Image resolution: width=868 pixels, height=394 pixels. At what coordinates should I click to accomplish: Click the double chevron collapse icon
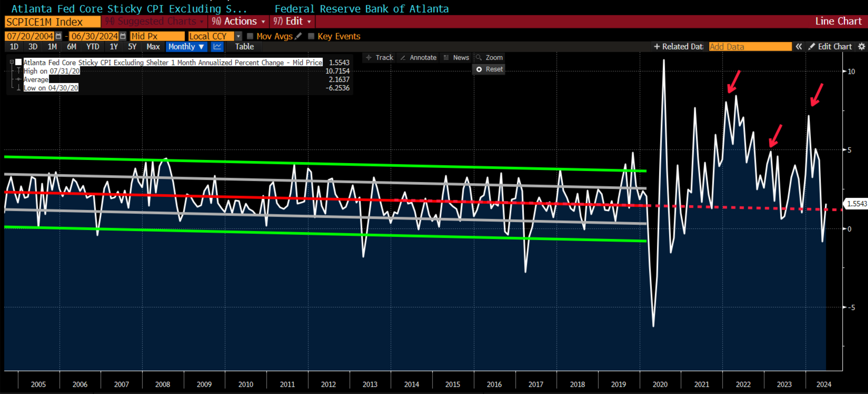[799, 47]
